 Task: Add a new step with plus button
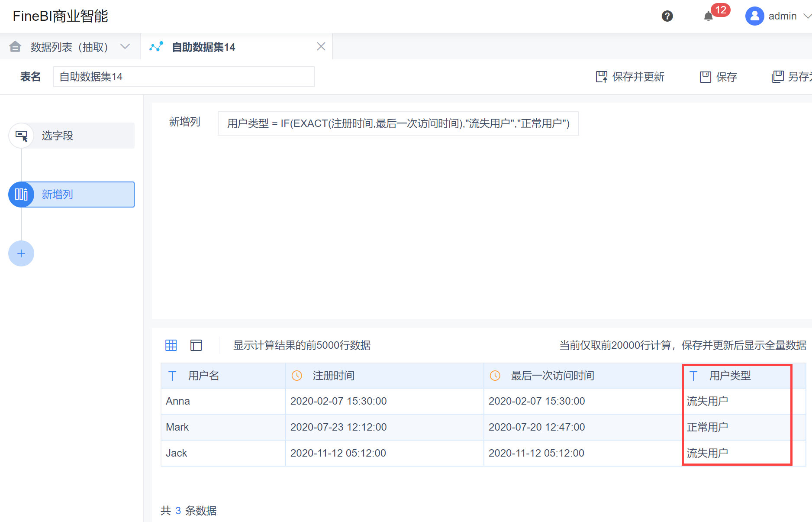click(21, 253)
